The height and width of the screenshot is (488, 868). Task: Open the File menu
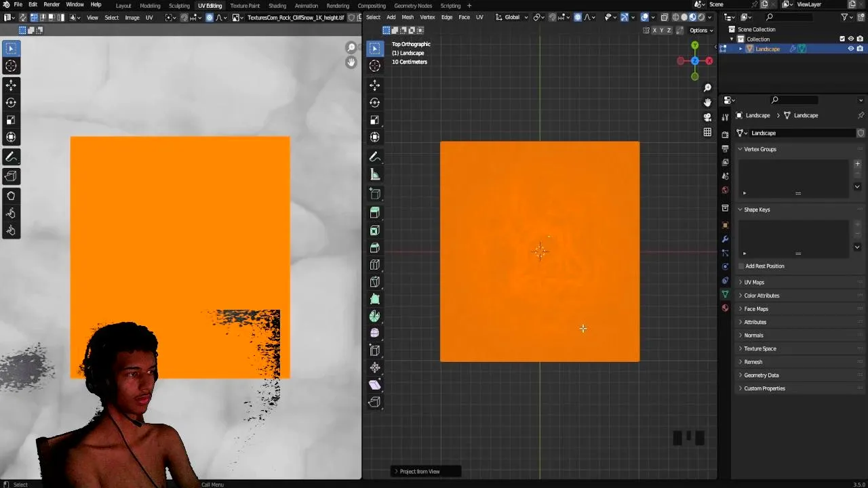tap(18, 5)
